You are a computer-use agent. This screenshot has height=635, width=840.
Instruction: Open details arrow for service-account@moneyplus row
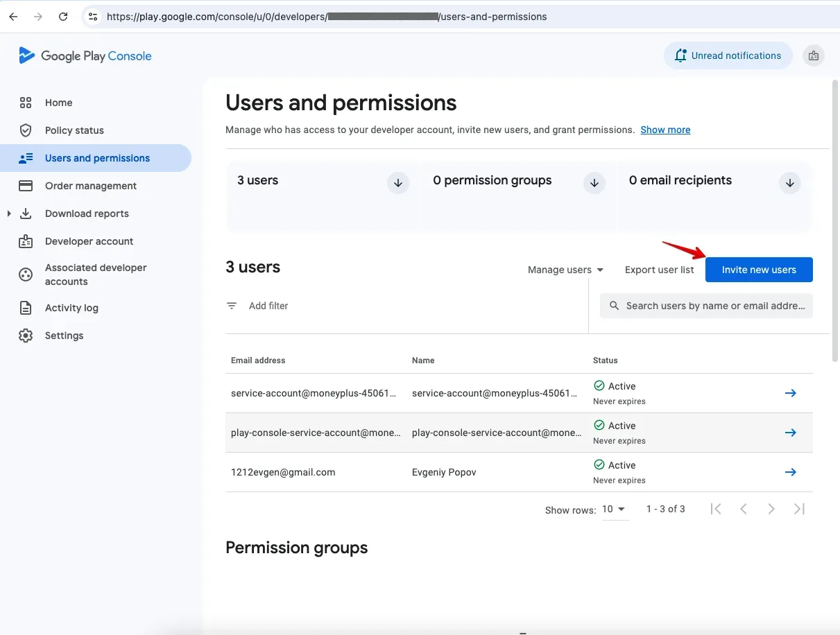pyautogui.click(x=790, y=393)
